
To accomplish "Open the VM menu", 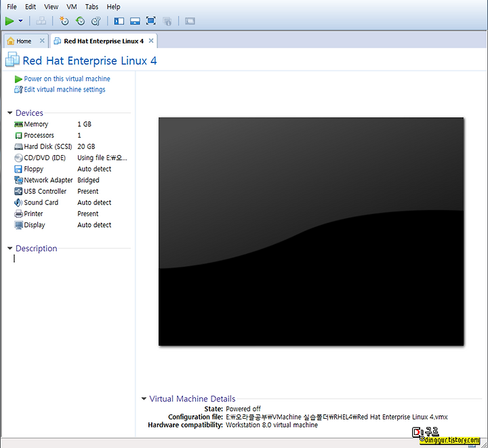I will 72,7.
